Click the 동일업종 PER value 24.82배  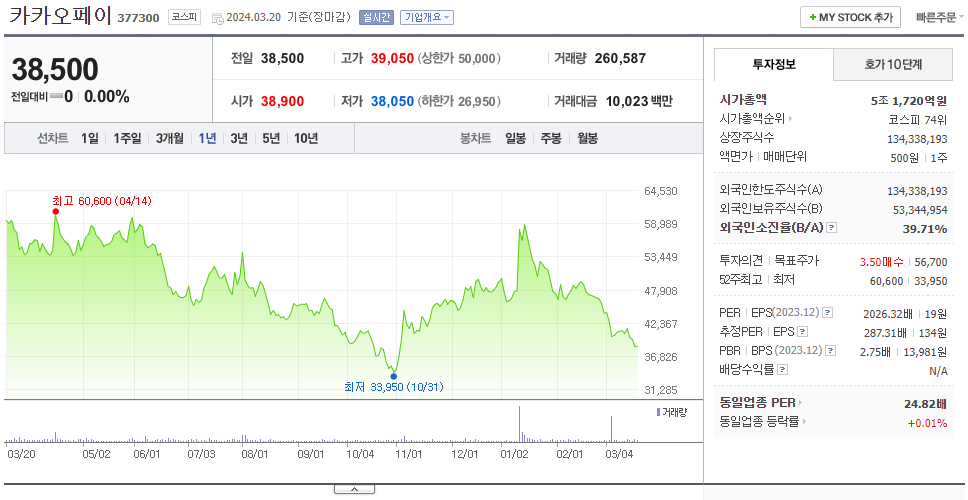pos(925,404)
